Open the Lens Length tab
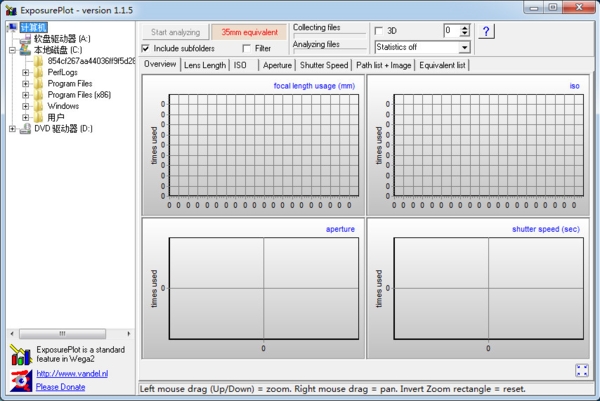Screen dimensions: 600x401 (205, 65)
